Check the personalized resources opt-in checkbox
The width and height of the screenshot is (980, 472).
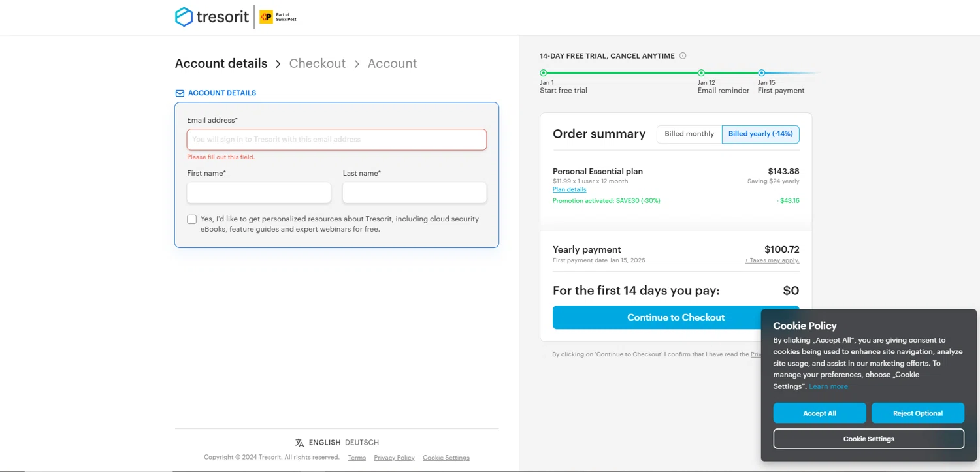[192, 219]
